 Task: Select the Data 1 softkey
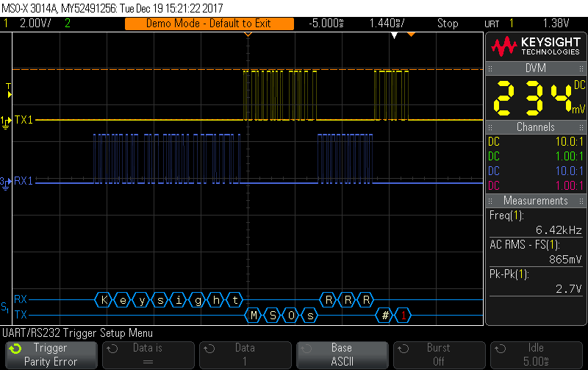click(245, 355)
